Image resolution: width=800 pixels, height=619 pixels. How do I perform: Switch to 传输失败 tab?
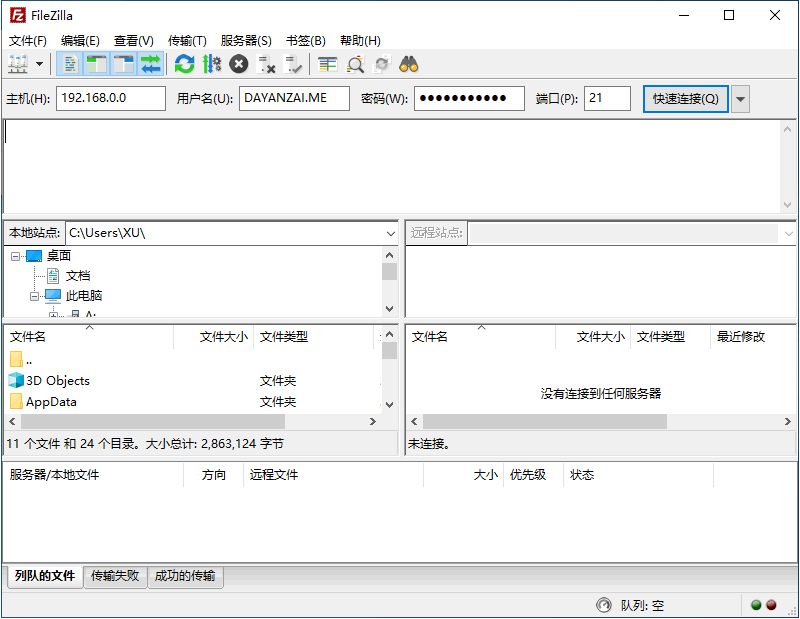(x=115, y=576)
